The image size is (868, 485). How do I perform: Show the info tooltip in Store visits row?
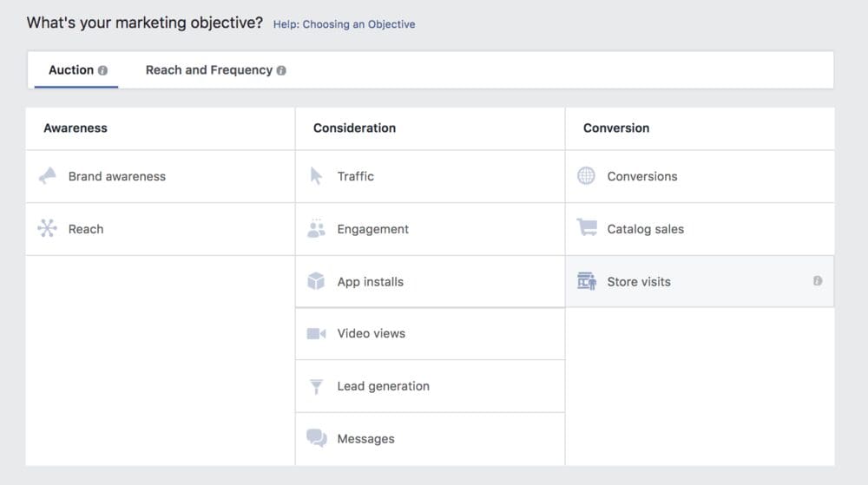pos(818,281)
